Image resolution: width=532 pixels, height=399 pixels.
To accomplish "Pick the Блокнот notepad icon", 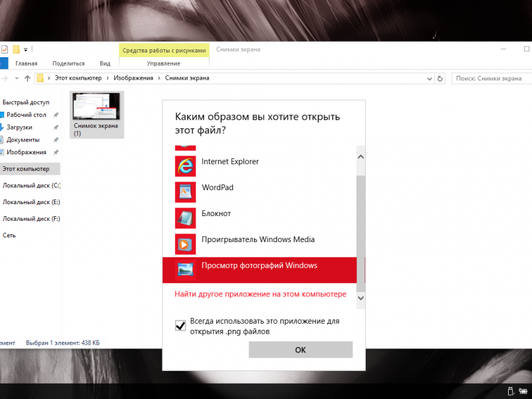I will click(186, 218).
